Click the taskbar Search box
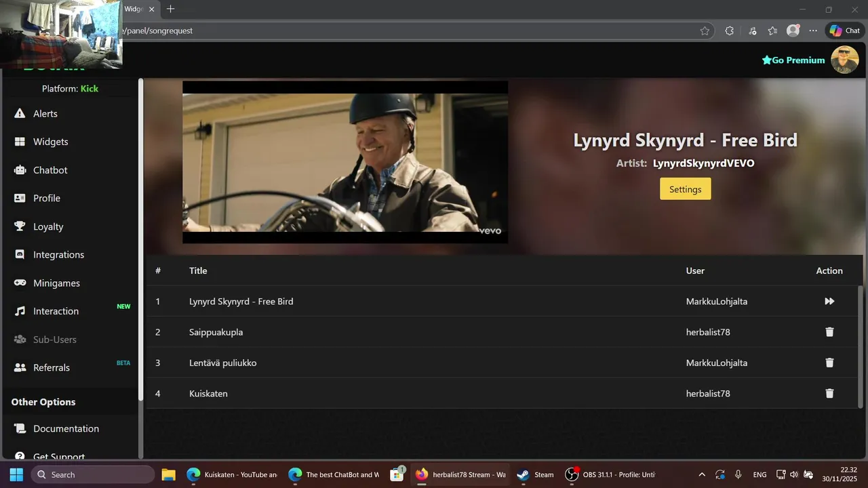 point(93,474)
